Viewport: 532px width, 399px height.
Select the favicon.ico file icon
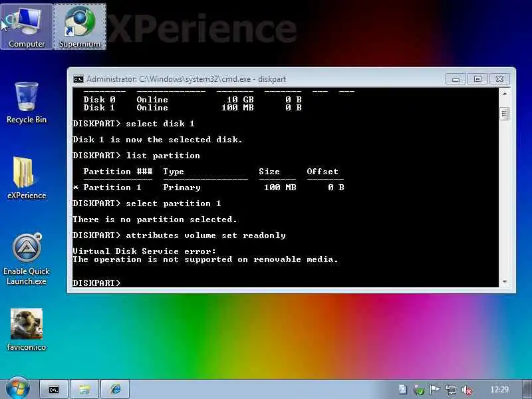click(27, 330)
